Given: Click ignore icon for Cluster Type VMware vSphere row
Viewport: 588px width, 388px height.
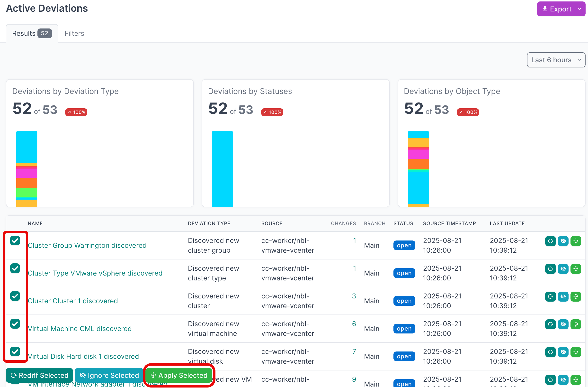Looking at the screenshot, I should 563,269.
